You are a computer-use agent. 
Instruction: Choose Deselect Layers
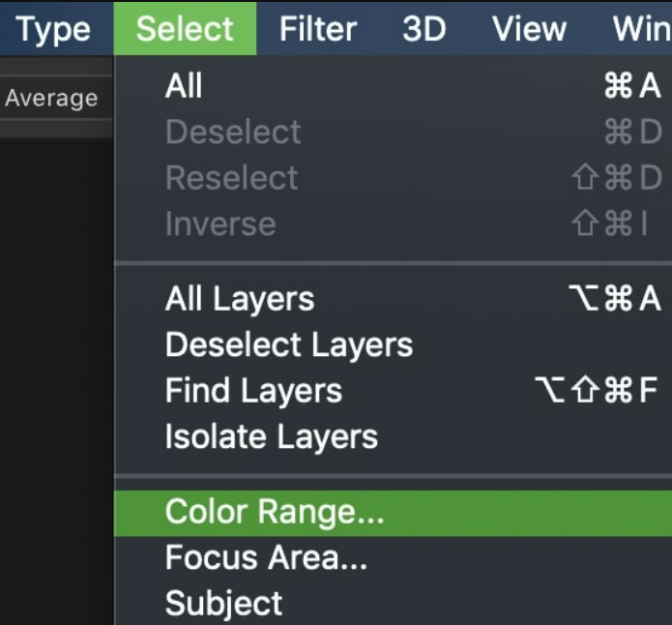288,344
